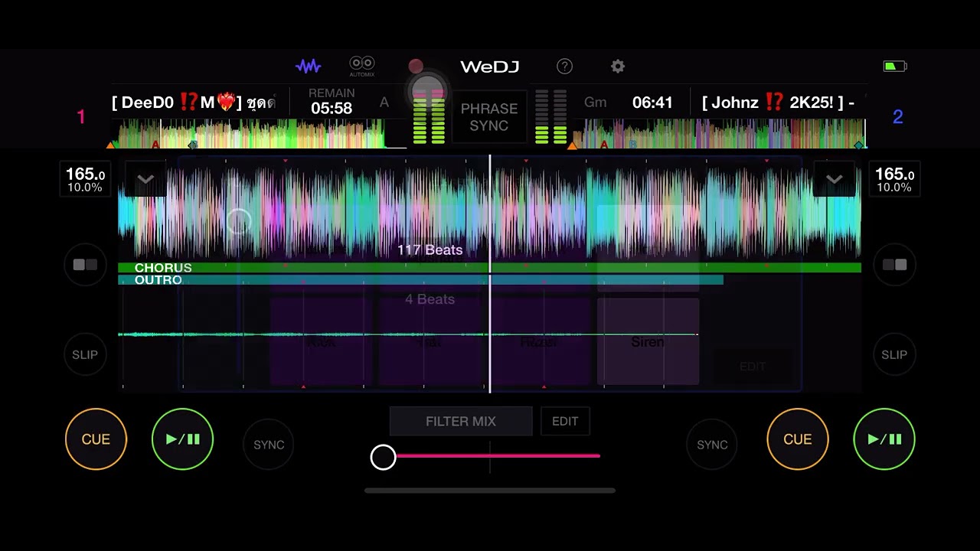
Task: Hit deck 1 CUE button
Action: (96, 439)
